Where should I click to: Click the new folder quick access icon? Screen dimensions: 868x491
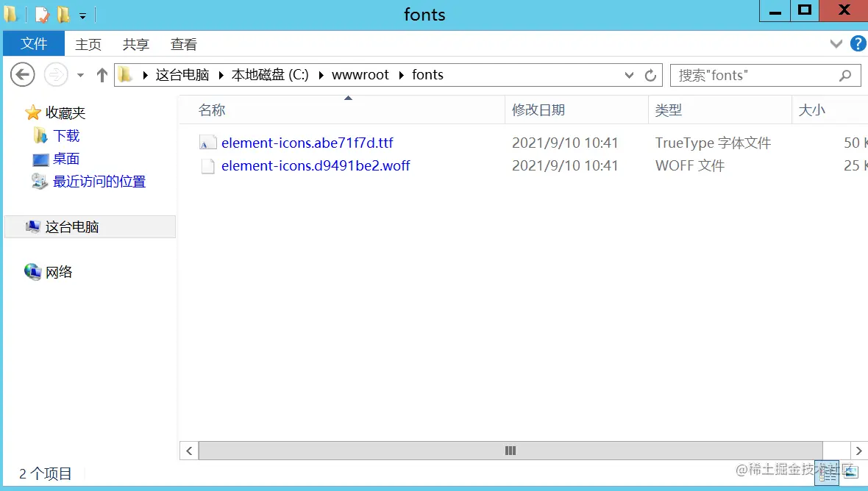63,15
